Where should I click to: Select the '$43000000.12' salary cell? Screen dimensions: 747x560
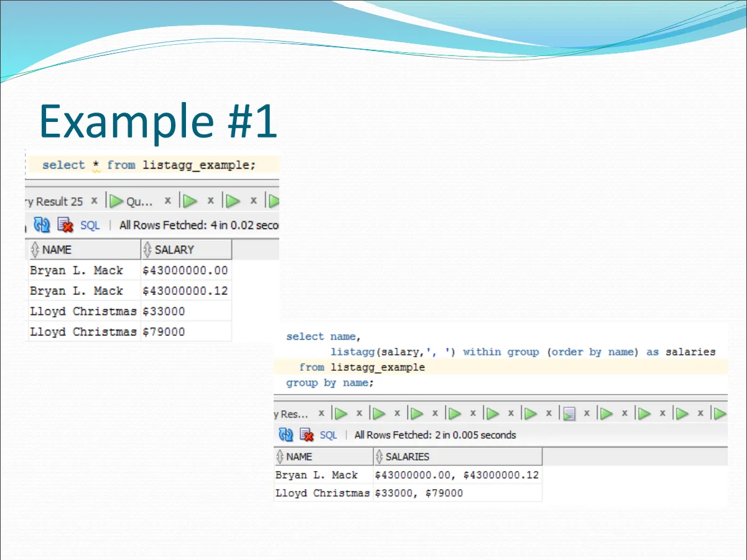point(186,291)
